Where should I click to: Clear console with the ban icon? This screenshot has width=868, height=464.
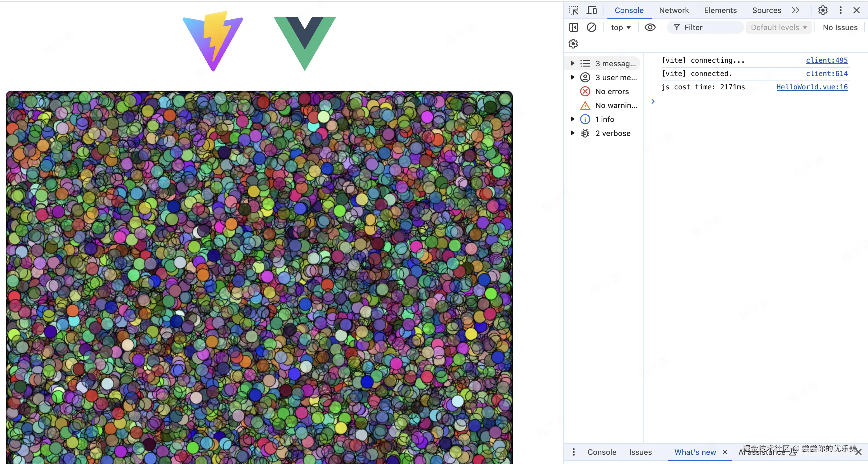tap(591, 27)
